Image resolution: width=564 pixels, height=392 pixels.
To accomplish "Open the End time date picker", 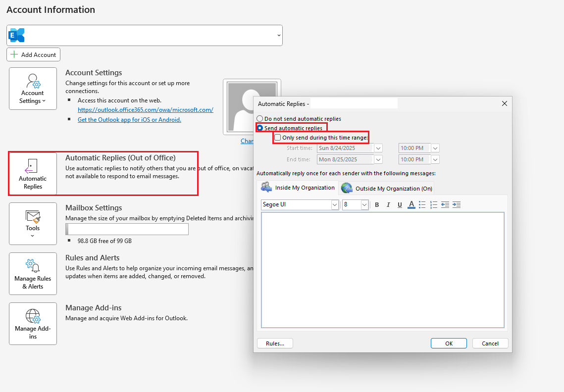I will [378, 160].
